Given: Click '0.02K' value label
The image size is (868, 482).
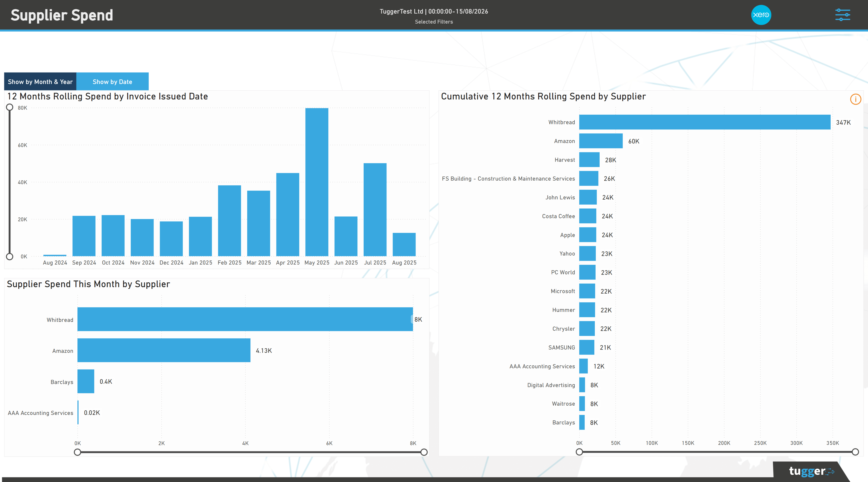Looking at the screenshot, I should (x=92, y=413).
